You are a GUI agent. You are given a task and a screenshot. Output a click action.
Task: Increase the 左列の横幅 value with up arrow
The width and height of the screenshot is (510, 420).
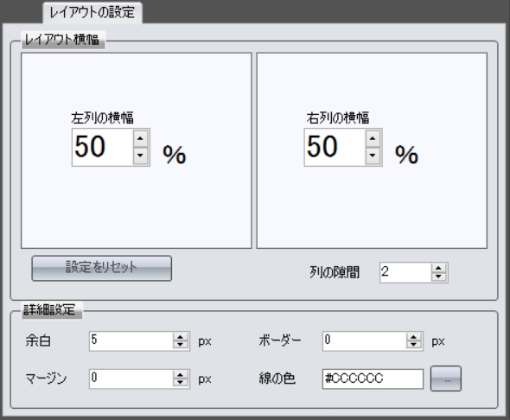tap(140, 139)
